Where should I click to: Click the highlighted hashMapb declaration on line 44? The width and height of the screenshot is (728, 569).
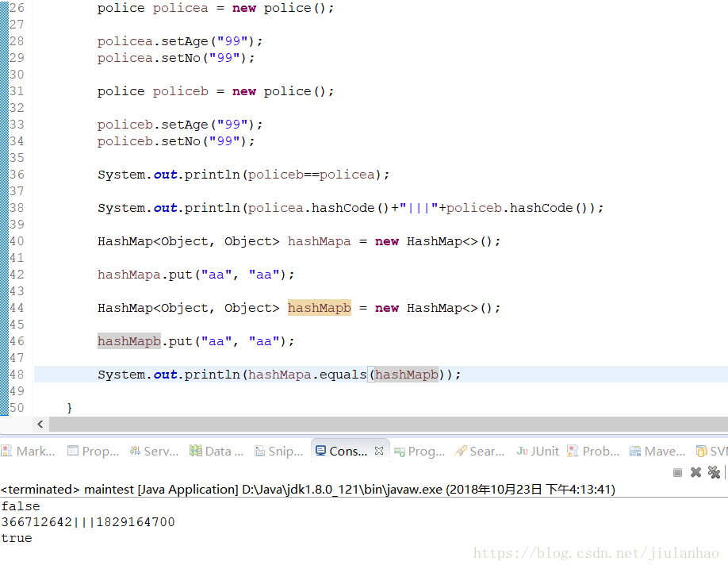point(320,307)
